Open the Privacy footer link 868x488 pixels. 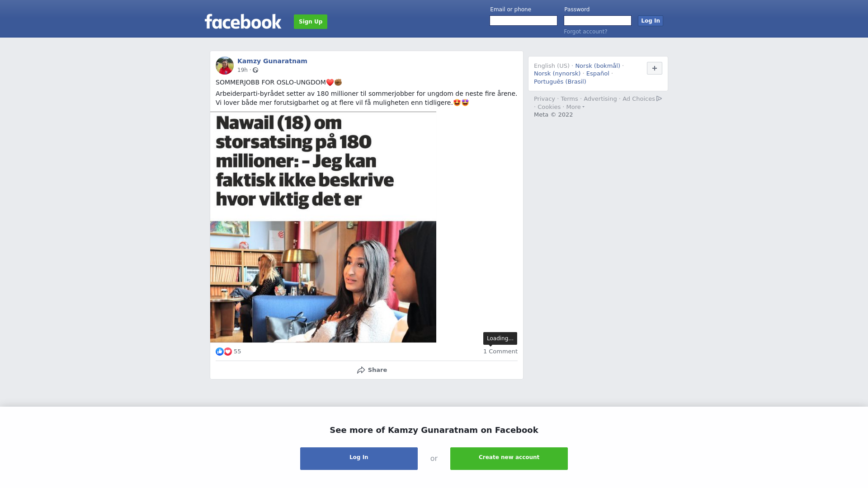[x=544, y=99]
